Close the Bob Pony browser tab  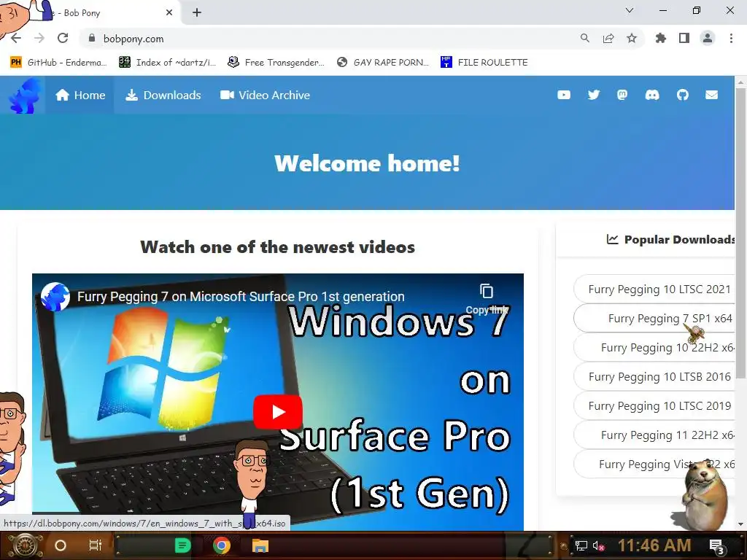169,12
